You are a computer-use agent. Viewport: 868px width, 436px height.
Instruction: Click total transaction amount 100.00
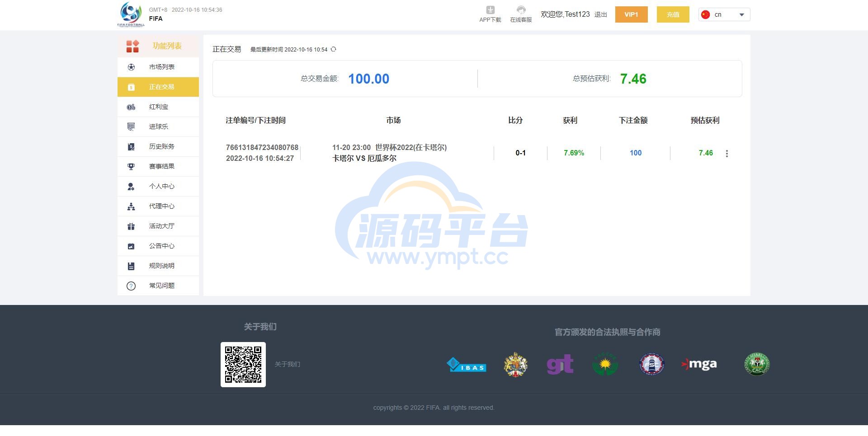click(x=369, y=79)
